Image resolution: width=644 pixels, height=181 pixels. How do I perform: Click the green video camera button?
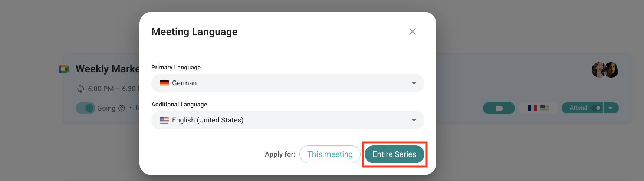tap(499, 108)
